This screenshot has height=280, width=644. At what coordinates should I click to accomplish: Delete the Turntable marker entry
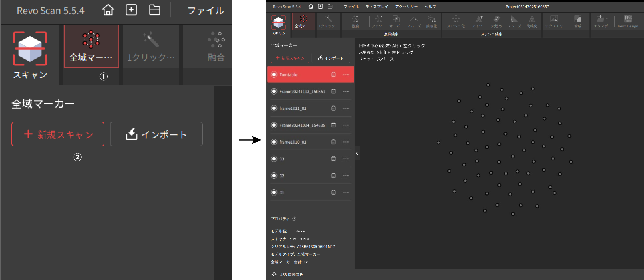(x=333, y=74)
